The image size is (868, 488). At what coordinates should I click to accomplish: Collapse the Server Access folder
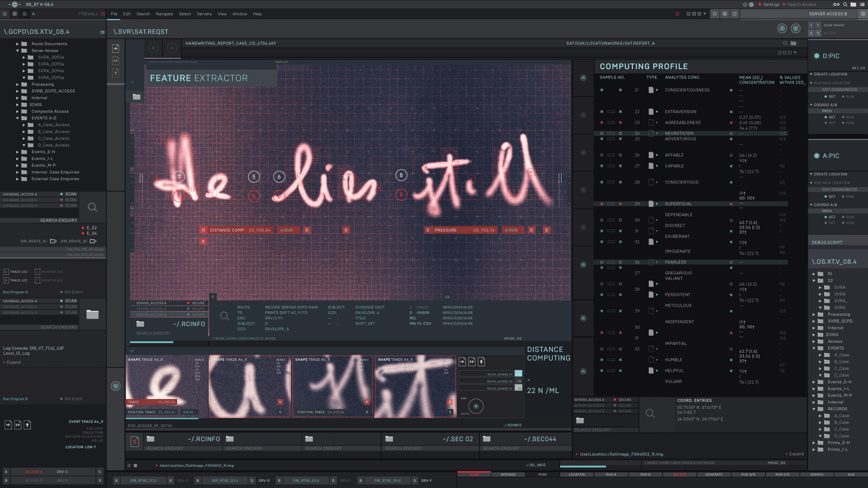point(18,51)
